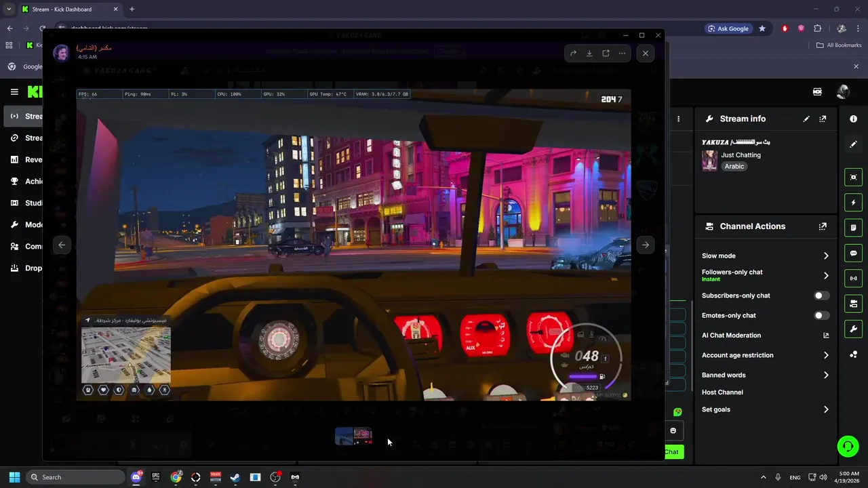Select the Stream - Kick Dashboard browser tab
The width and height of the screenshot is (868, 488).
pyautogui.click(x=70, y=9)
